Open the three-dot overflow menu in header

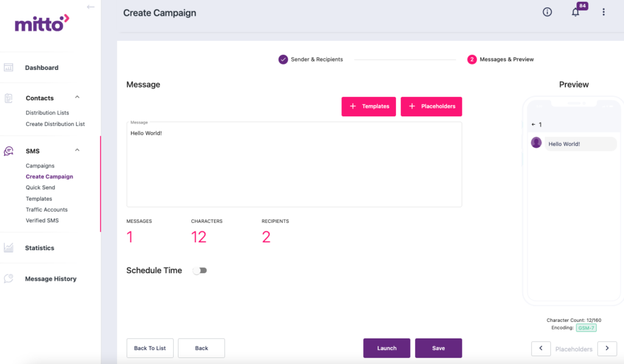603,12
